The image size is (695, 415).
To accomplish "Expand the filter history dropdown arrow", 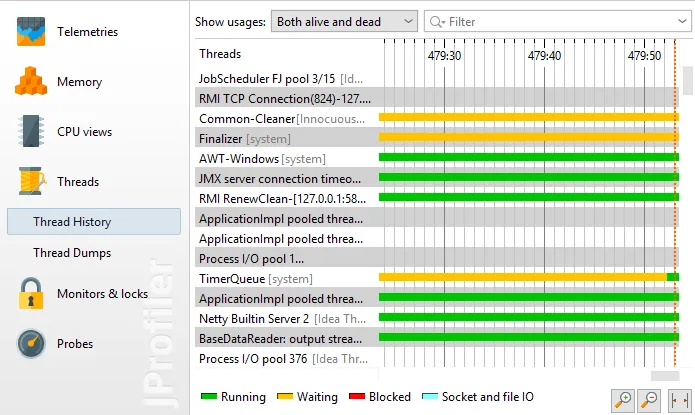I will (682, 21).
